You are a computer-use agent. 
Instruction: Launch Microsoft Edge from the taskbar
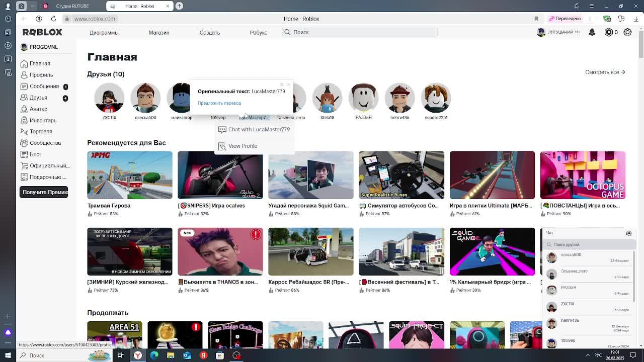(154, 355)
